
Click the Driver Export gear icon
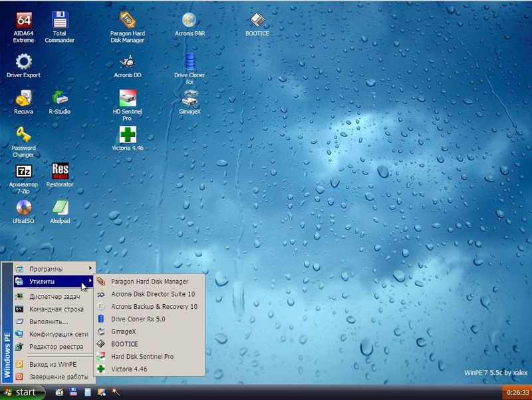[23, 65]
